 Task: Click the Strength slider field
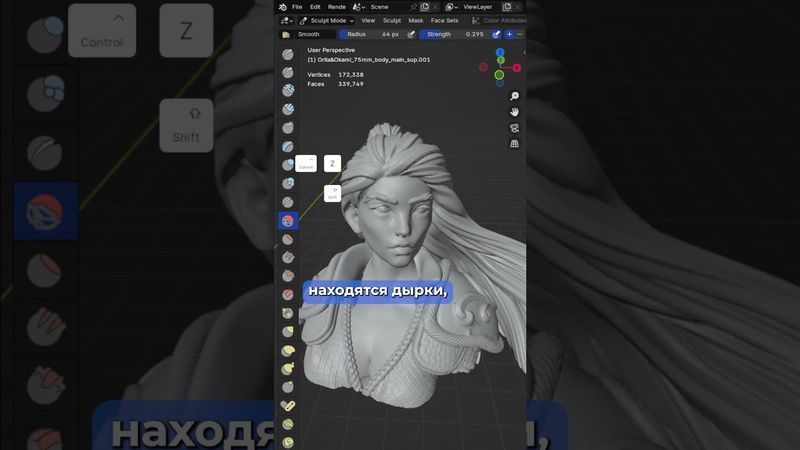(455, 34)
